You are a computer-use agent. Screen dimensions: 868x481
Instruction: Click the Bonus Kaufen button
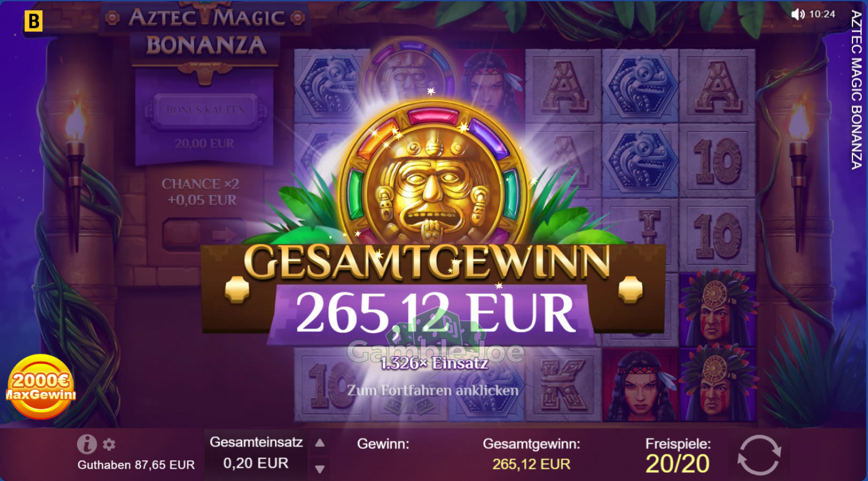click(x=206, y=111)
